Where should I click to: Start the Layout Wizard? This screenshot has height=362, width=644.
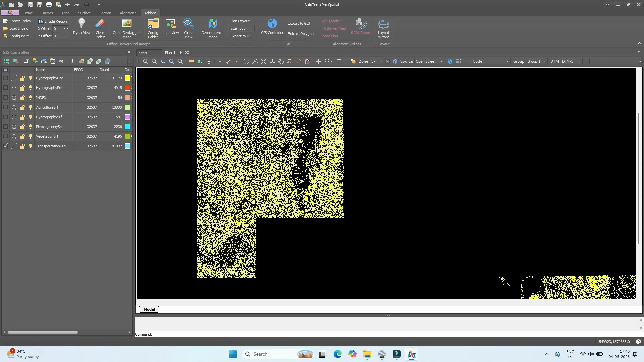coord(383,28)
